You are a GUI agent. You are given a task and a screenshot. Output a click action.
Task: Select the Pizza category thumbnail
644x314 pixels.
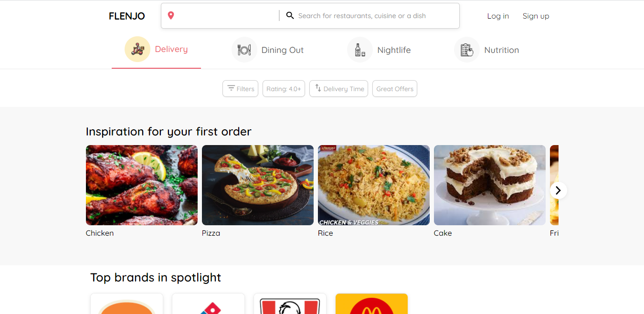click(258, 185)
